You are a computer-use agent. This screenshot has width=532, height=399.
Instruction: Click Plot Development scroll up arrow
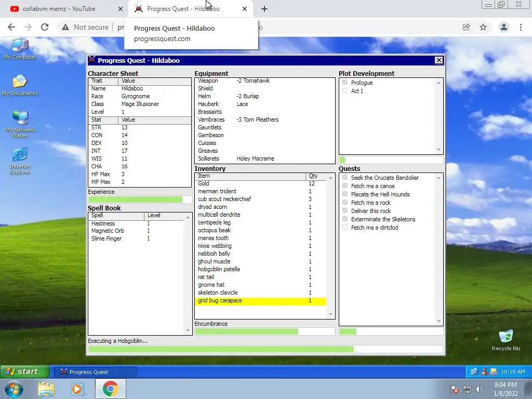[x=438, y=83]
